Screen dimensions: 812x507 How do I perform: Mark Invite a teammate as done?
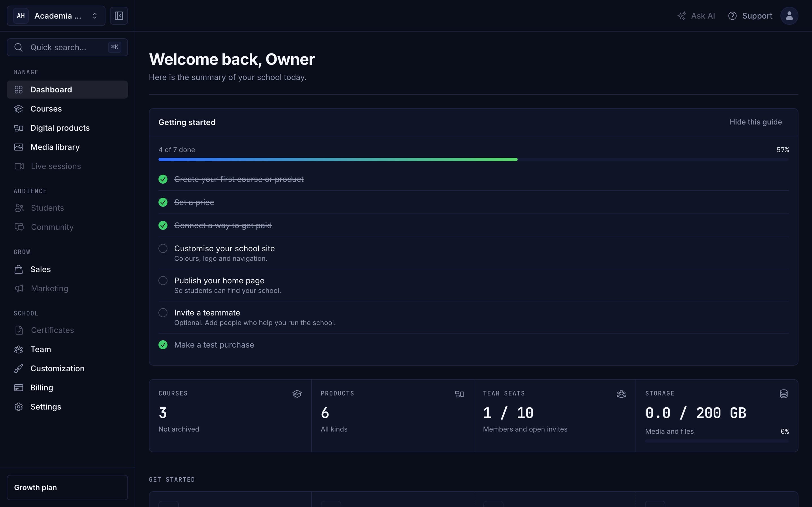[x=163, y=313]
